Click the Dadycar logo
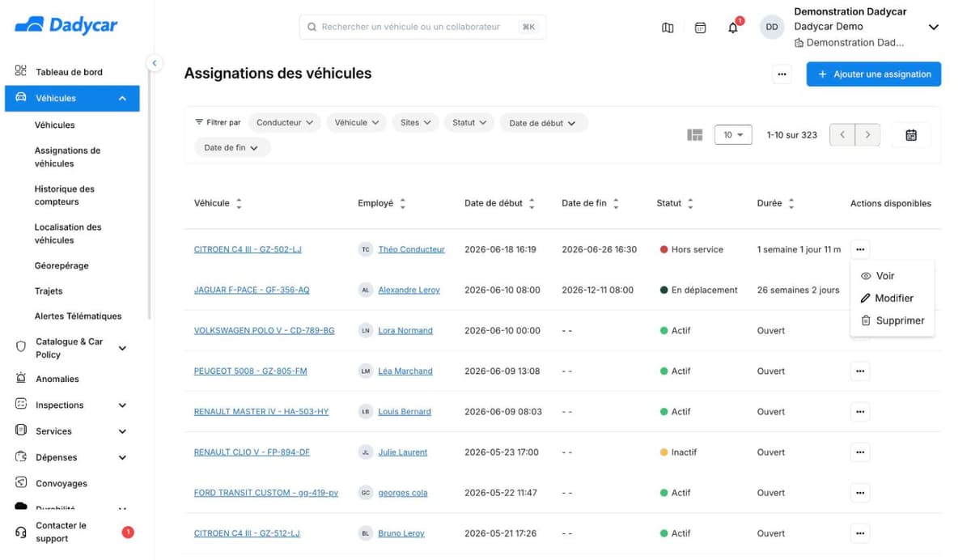 (x=66, y=25)
